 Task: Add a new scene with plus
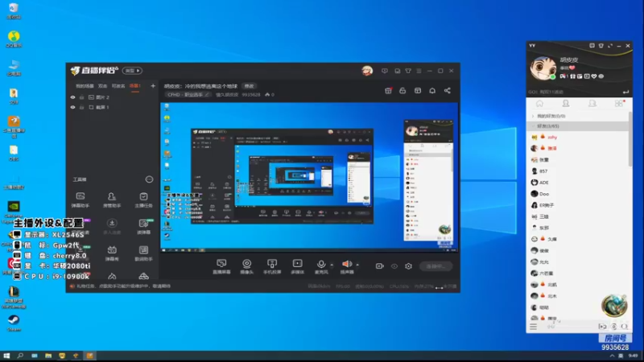click(x=153, y=86)
